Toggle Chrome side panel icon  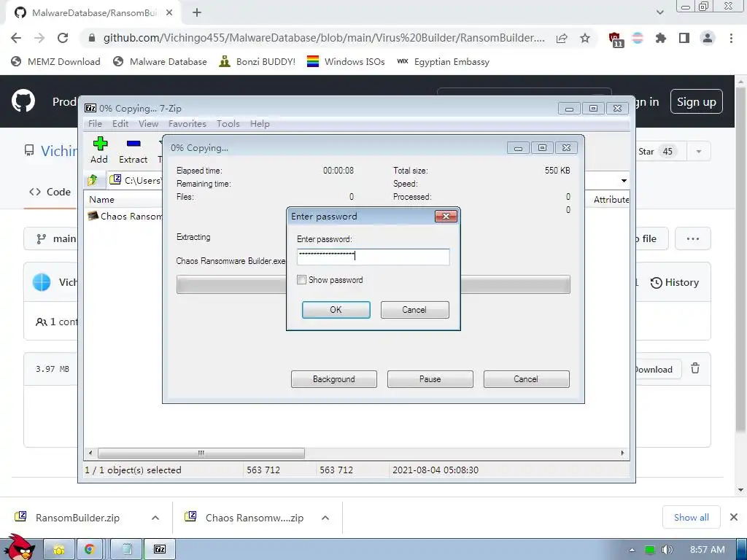pos(684,38)
